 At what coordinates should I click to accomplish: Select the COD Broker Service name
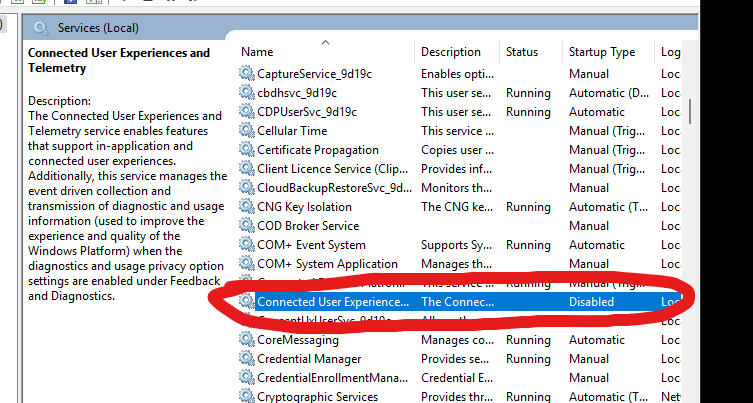[308, 226]
